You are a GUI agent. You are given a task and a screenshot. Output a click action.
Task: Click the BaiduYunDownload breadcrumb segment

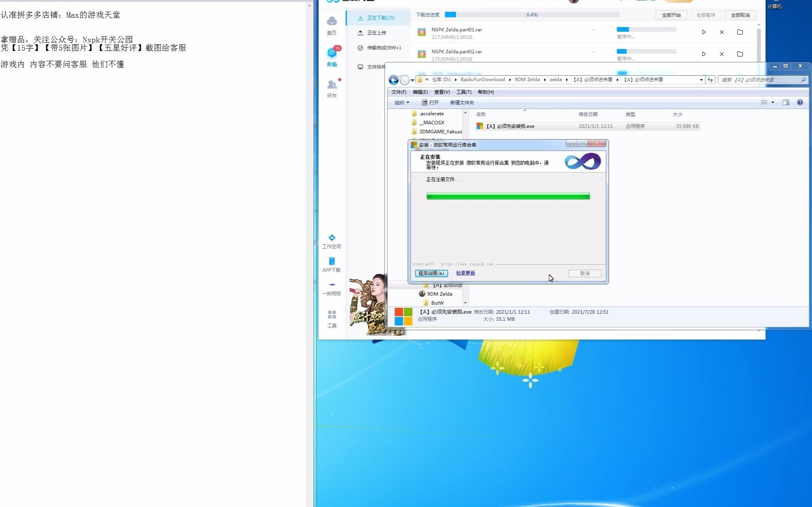point(482,80)
